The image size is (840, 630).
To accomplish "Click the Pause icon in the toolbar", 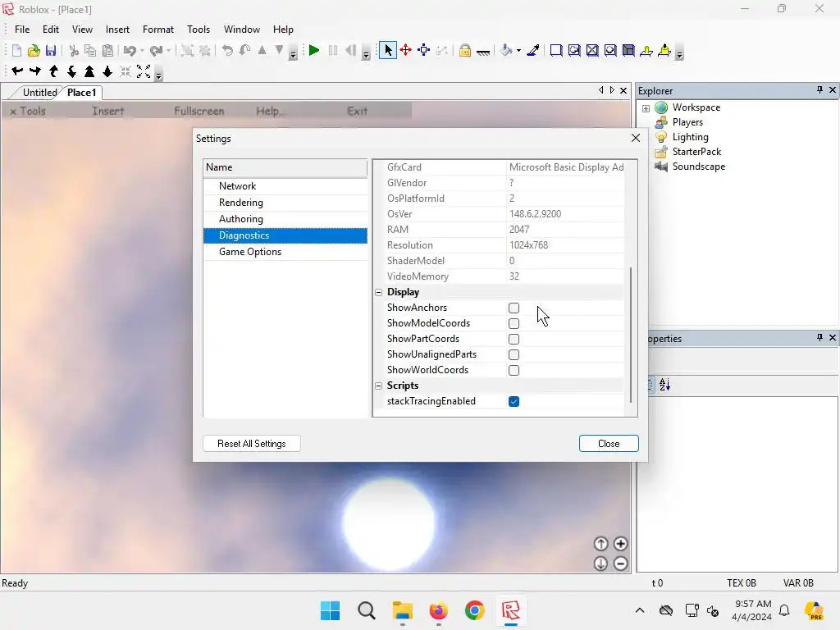I will 333,50.
